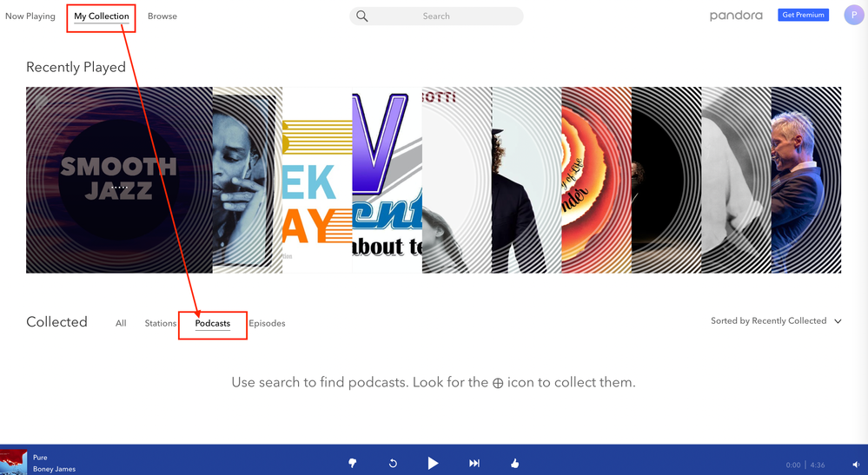Click the thumbs down icon

pyautogui.click(x=352, y=464)
